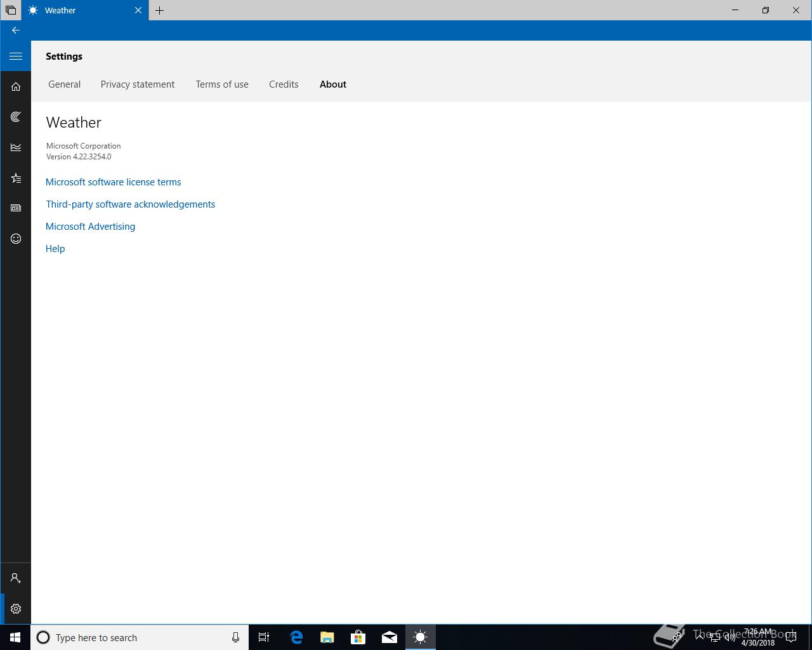Add a new tab with plus button
812x650 pixels.
point(160,10)
